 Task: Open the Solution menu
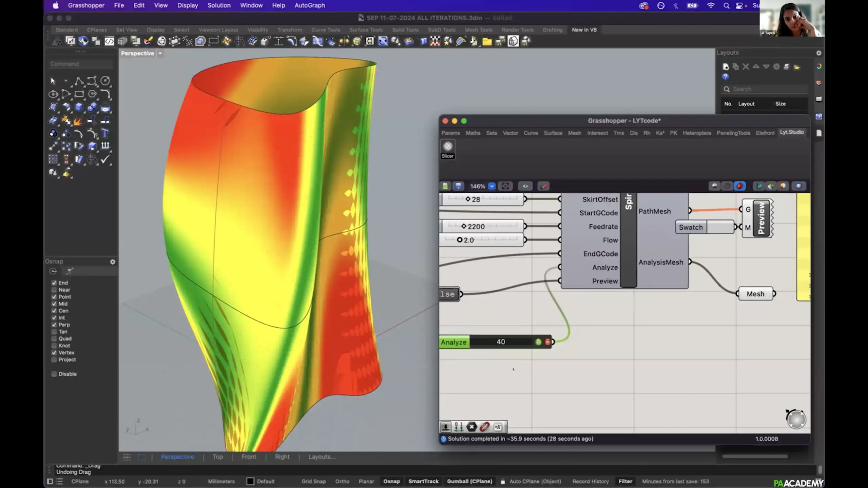click(x=219, y=5)
